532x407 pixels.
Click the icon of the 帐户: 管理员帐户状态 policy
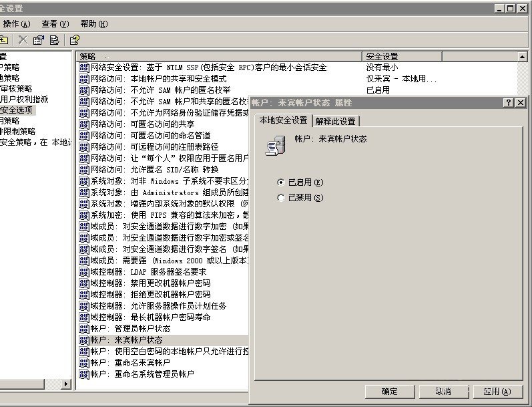point(84,329)
